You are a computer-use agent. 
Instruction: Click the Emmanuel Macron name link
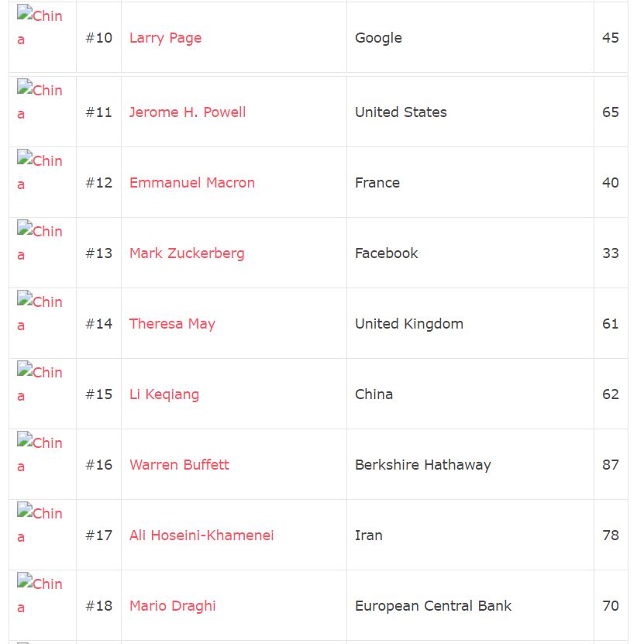point(192,183)
